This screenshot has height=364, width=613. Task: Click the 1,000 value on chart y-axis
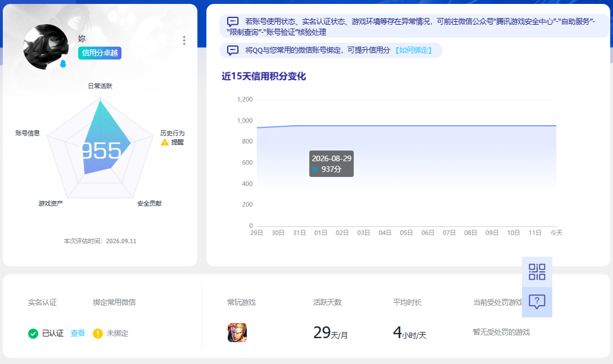coord(245,121)
